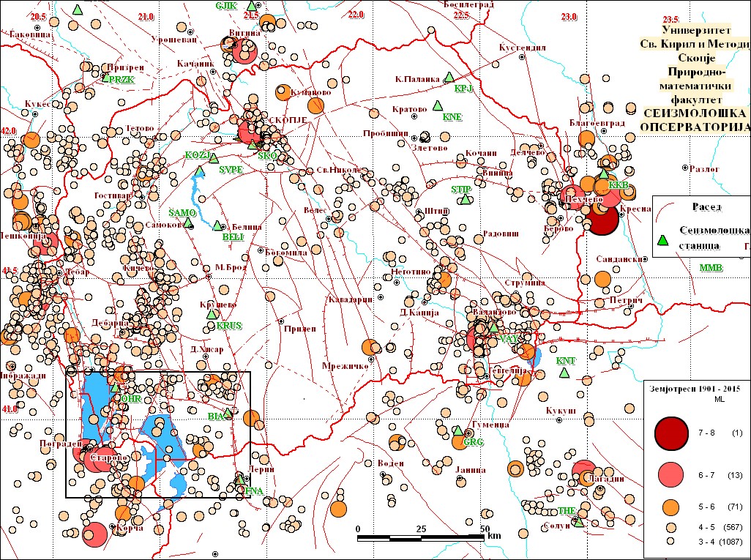This screenshot has height=560, width=751.
Task: Open the PRZK station label link
Action: [x=122, y=79]
